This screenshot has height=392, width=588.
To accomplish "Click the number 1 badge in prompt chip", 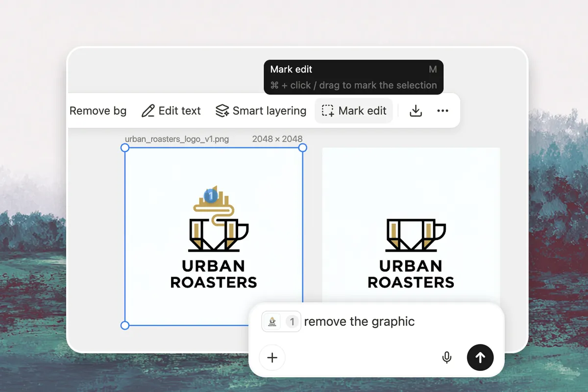I will (292, 322).
